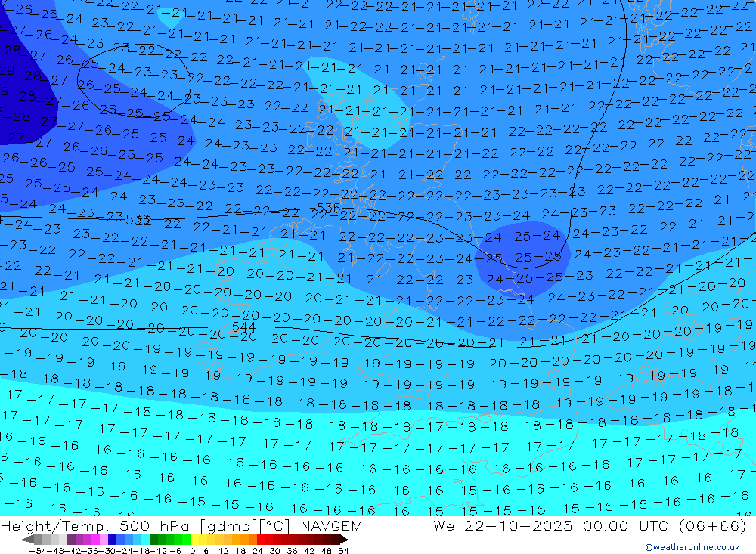Click the Height/Temp. title text
Viewport: 756px width, 554px height.
[53, 526]
